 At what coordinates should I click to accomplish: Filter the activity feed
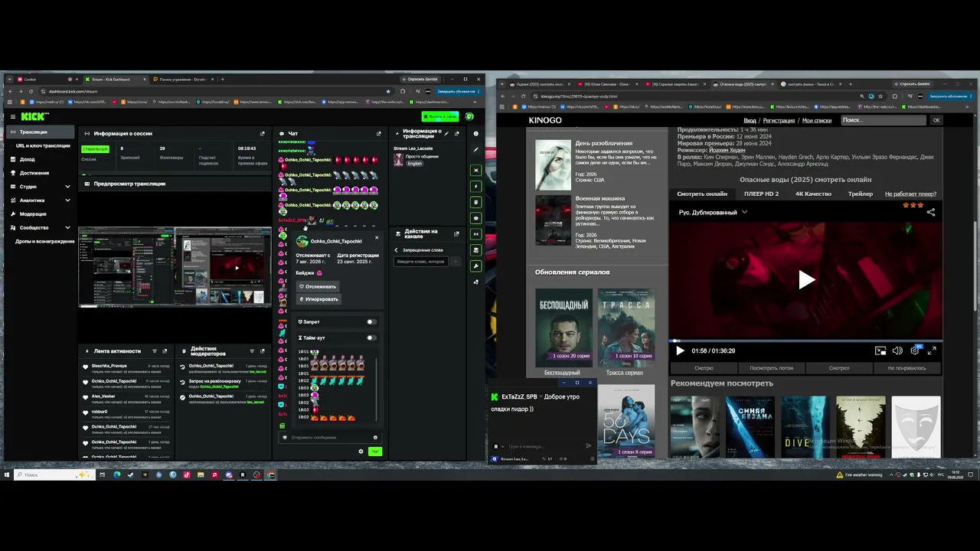click(154, 350)
